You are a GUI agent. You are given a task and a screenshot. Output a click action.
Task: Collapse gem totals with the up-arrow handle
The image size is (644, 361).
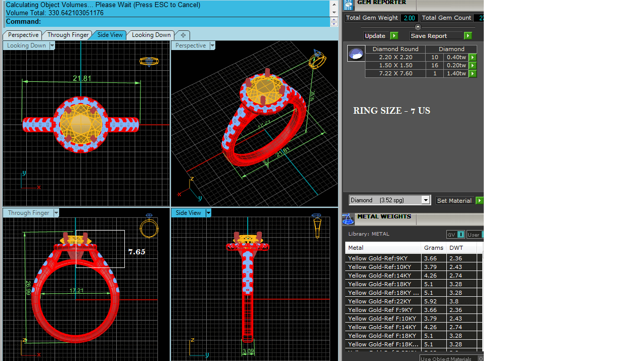418,27
